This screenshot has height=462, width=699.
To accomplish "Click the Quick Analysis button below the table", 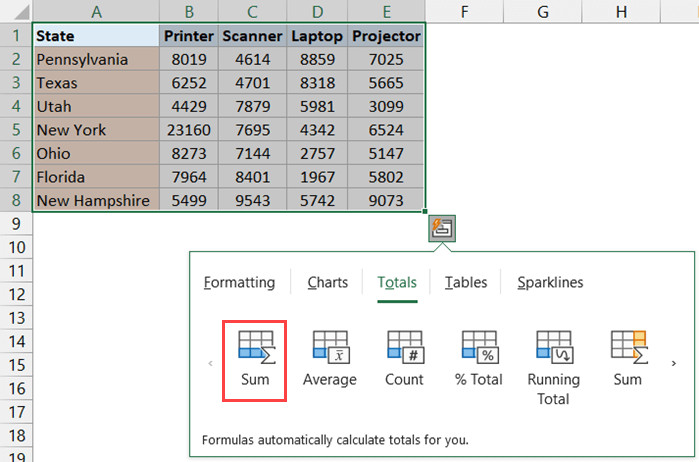I will 441,227.
